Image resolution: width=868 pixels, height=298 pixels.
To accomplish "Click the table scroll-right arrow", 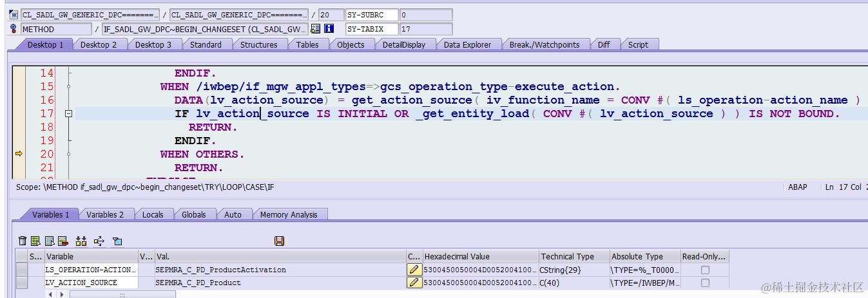I will 63,294.
